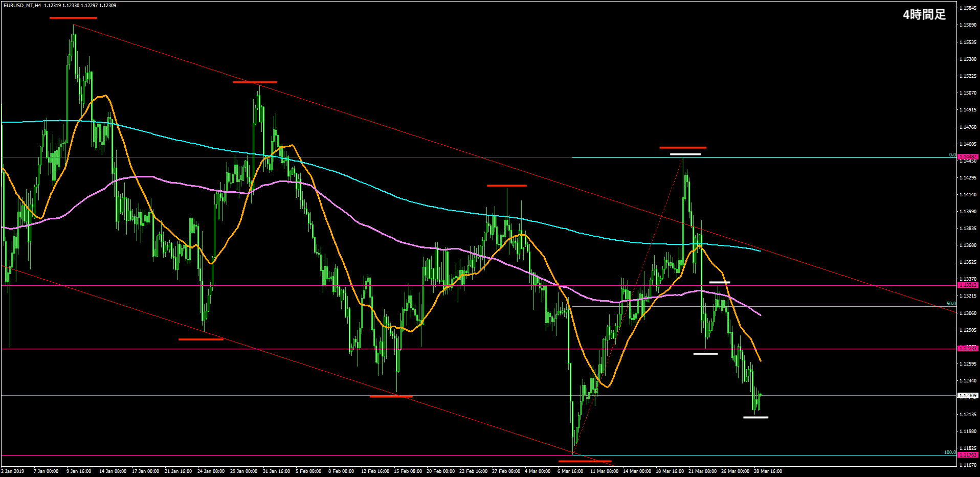The width and height of the screenshot is (980, 477).
Task: Click the 1.15380 price axis label
Action: coord(968,59)
